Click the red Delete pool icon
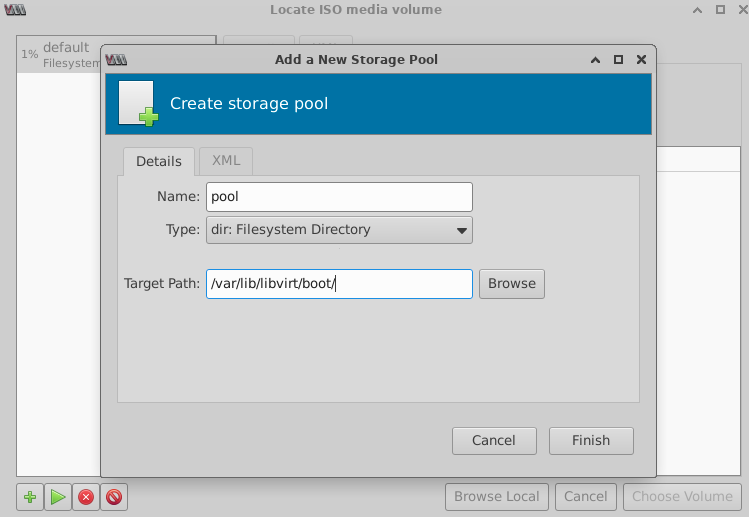Image resolution: width=749 pixels, height=517 pixels. pos(114,497)
